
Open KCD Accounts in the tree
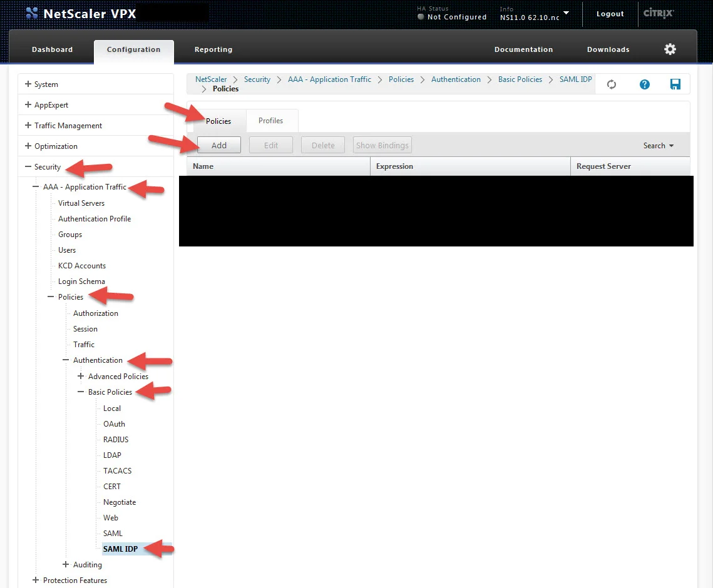click(x=82, y=266)
